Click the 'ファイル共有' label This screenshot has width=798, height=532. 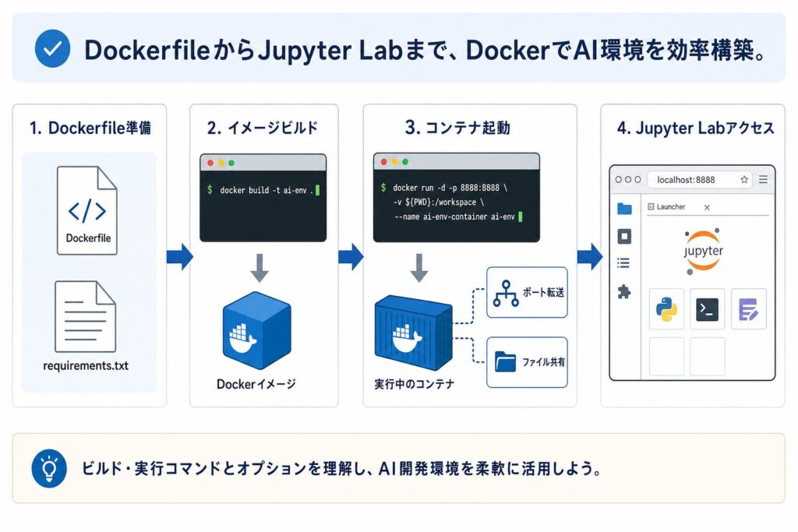(x=543, y=362)
